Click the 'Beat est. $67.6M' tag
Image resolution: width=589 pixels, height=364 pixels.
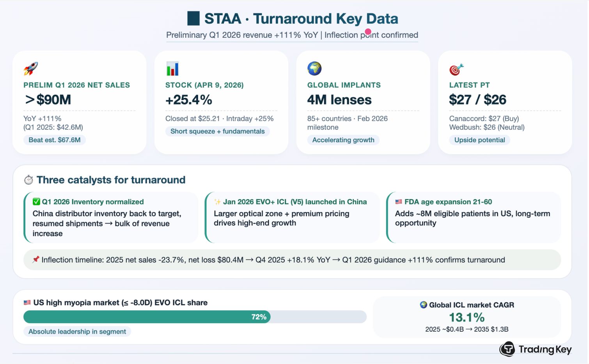pos(55,140)
